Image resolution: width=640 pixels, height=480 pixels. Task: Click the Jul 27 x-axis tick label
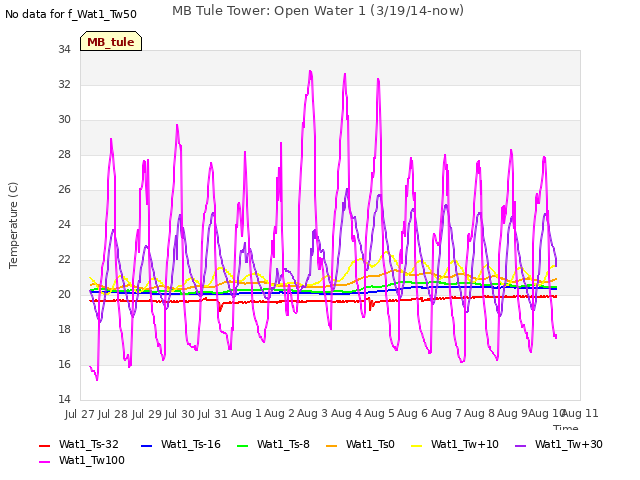click(x=80, y=414)
